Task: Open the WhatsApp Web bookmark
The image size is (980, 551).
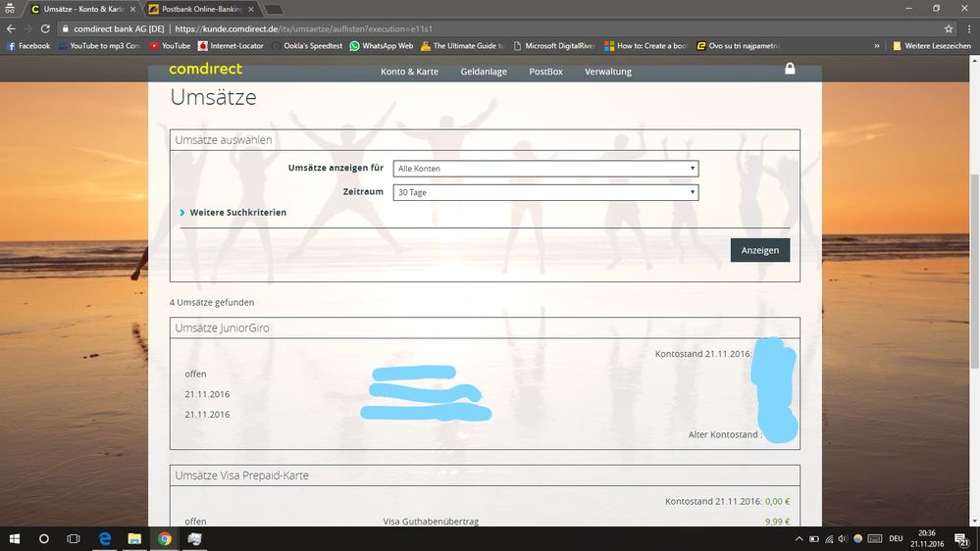Action: pyautogui.click(x=382, y=46)
